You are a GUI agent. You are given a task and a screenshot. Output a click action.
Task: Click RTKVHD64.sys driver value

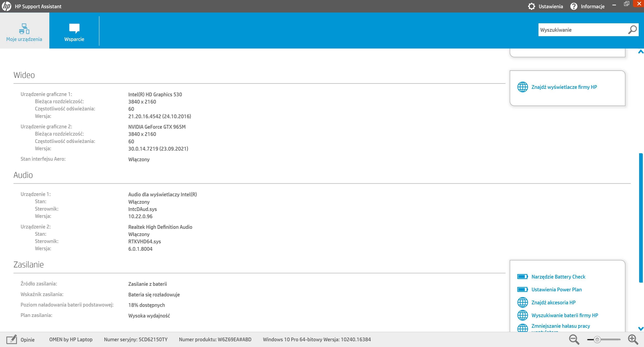click(x=144, y=242)
